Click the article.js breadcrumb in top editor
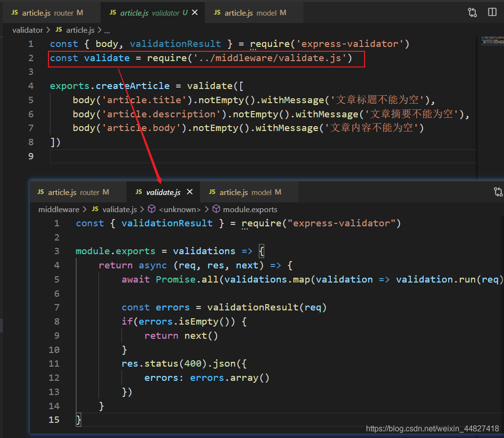The width and height of the screenshot is (504, 438). (x=80, y=30)
